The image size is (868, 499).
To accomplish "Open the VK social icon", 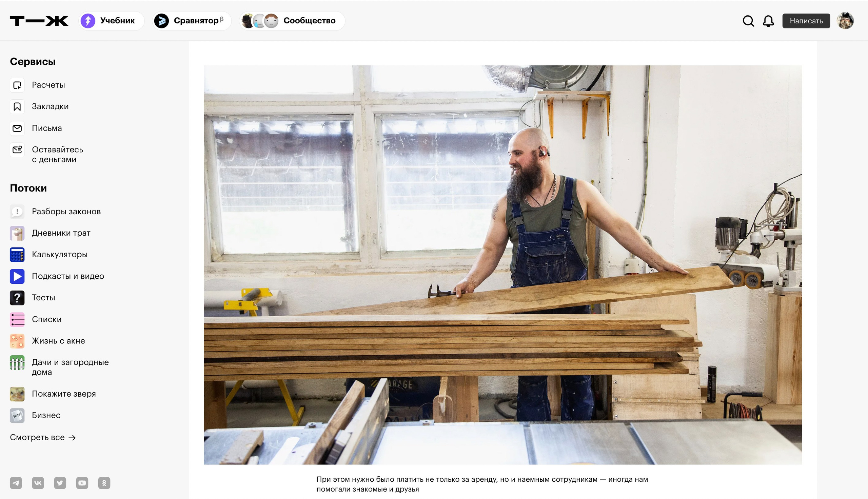I will click(38, 483).
